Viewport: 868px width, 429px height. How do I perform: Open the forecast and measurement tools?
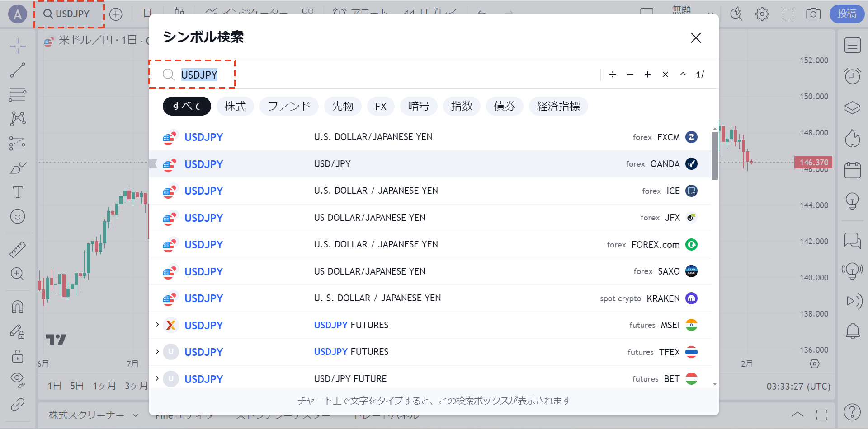[x=18, y=143]
